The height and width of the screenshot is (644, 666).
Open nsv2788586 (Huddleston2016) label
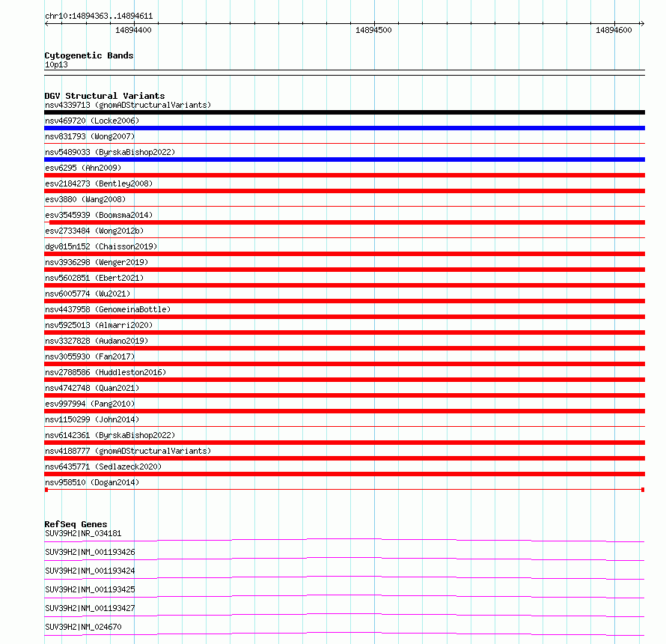click(106, 372)
